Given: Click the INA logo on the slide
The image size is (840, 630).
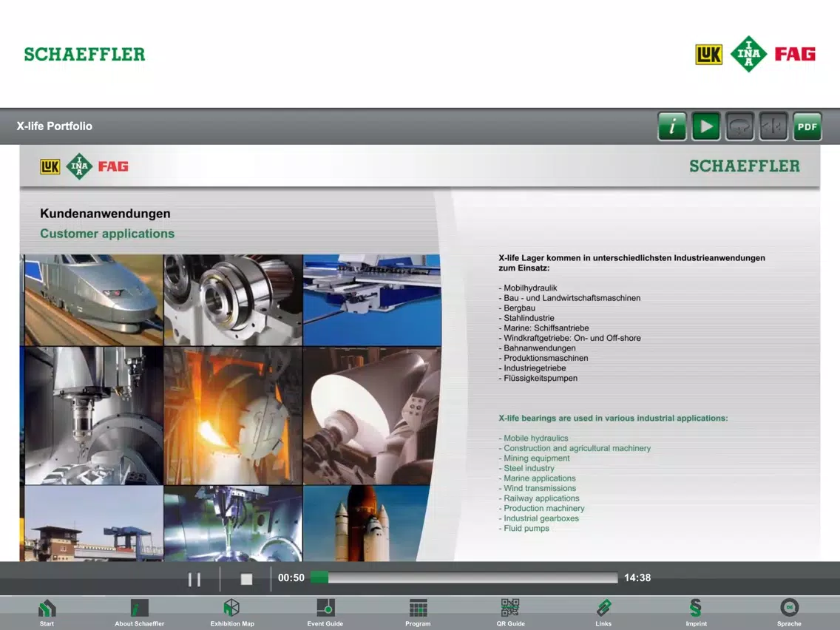Looking at the screenshot, I should click(x=79, y=166).
